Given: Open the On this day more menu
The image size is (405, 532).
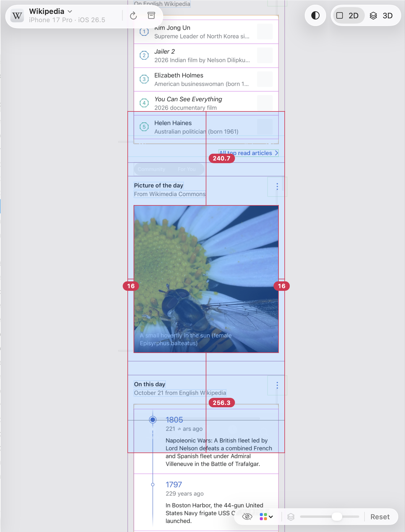Looking at the screenshot, I should pyautogui.click(x=277, y=385).
